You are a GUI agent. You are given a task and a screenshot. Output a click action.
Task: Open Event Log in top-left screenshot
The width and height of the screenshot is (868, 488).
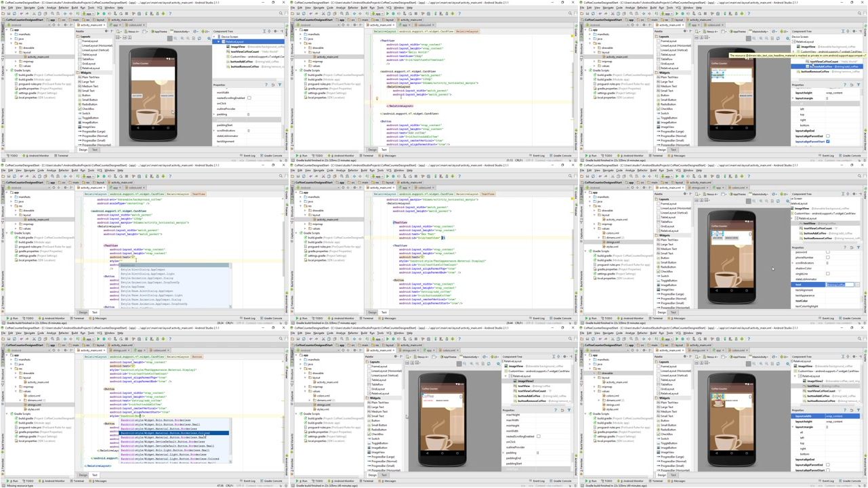tap(249, 155)
